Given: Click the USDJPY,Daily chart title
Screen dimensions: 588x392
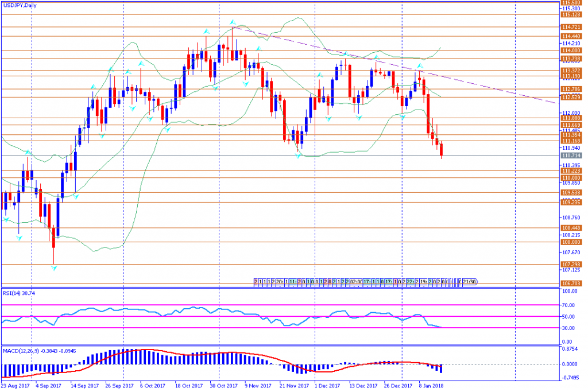Looking at the screenshot, I should coord(21,5).
